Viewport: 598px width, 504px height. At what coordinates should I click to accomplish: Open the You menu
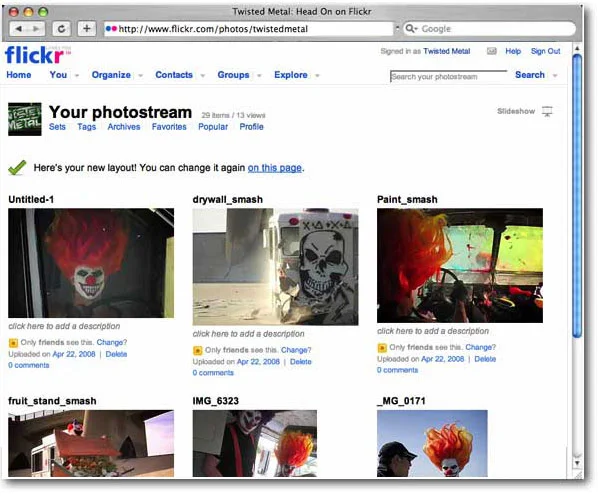tap(58, 75)
